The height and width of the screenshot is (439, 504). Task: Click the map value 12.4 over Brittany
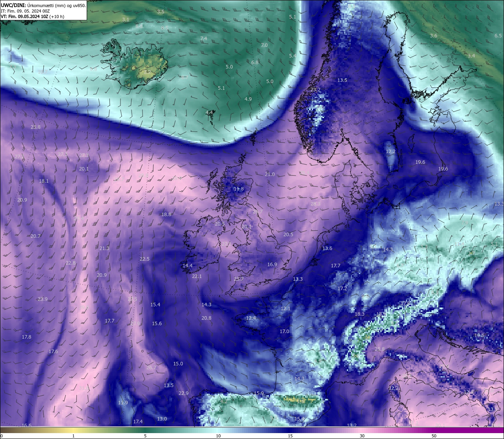[251, 318]
